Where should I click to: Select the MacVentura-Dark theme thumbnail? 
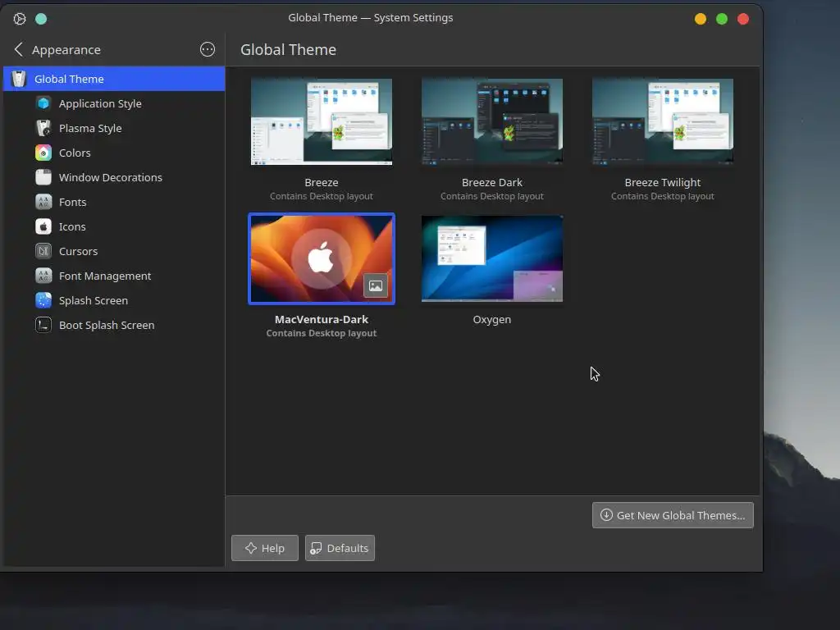[322, 258]
